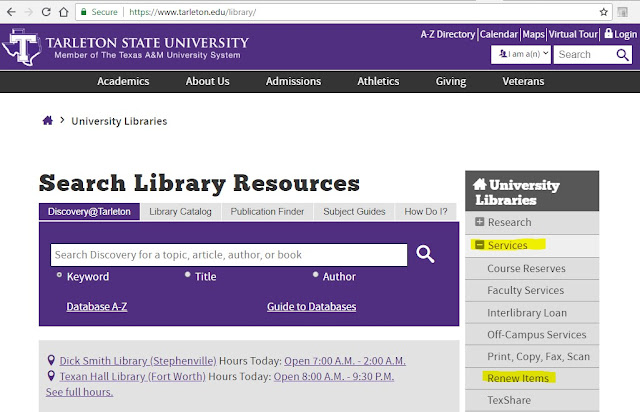Open the Dick Smith Library (Stephenville) link
Screen dimensions: 640x412
pyautogui.click(x=138, y=361)
